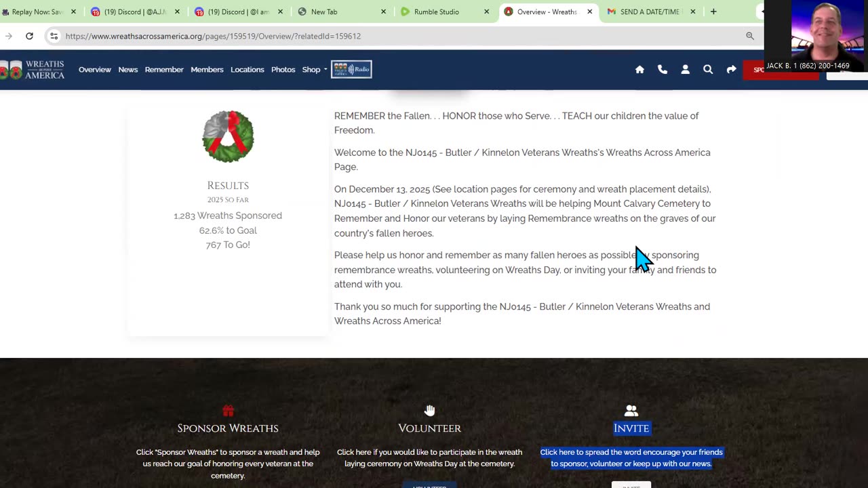Viewport: 868px width, 488px height.
Task: Open the Remember nav item
Action: pyautogui.click(x=164, y=69)
